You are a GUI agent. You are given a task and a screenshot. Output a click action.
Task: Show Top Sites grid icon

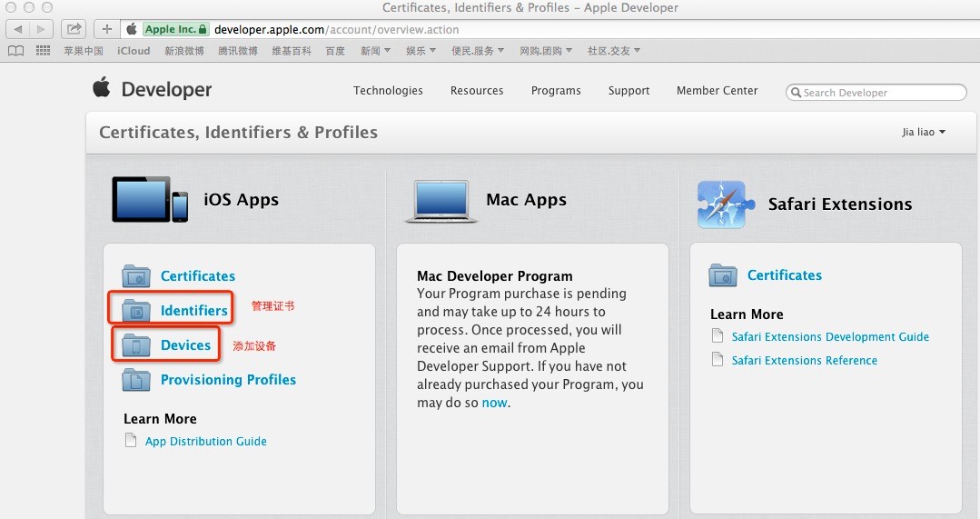click(x=43, y=51)
